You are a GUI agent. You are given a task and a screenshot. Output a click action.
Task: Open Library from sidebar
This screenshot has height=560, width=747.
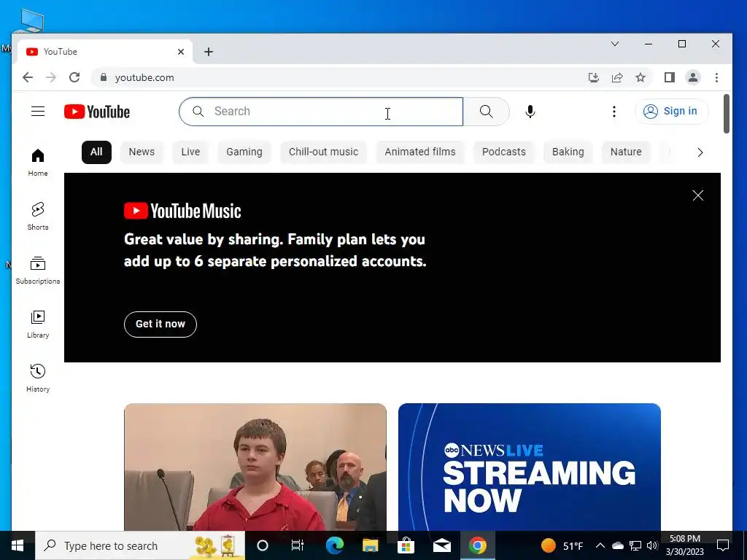38,324
